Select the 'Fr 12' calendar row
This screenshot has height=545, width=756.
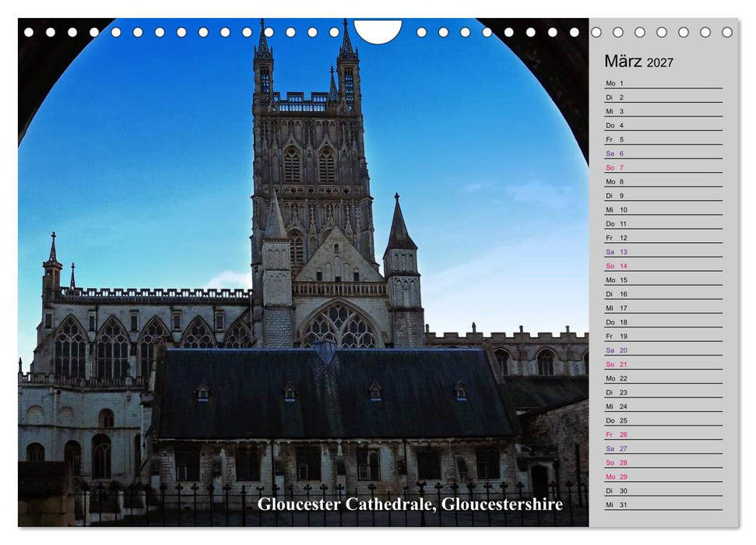663,237
